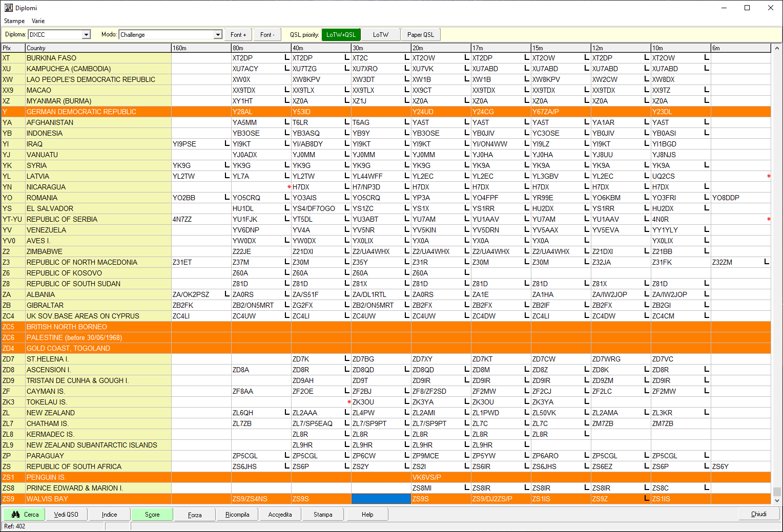This screenshot has width=783, height=532.
Task: Decrease font size with Font - button
Action: tap(267, 35)
